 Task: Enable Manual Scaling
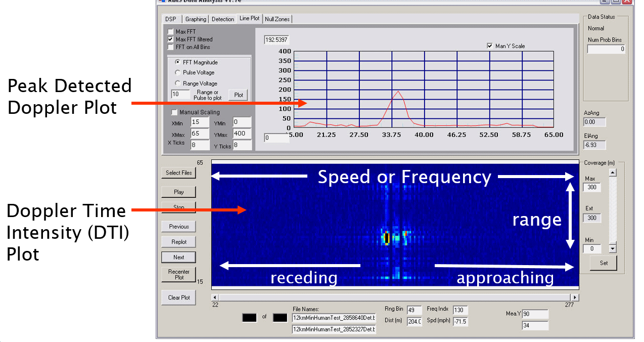coord(174,112)
